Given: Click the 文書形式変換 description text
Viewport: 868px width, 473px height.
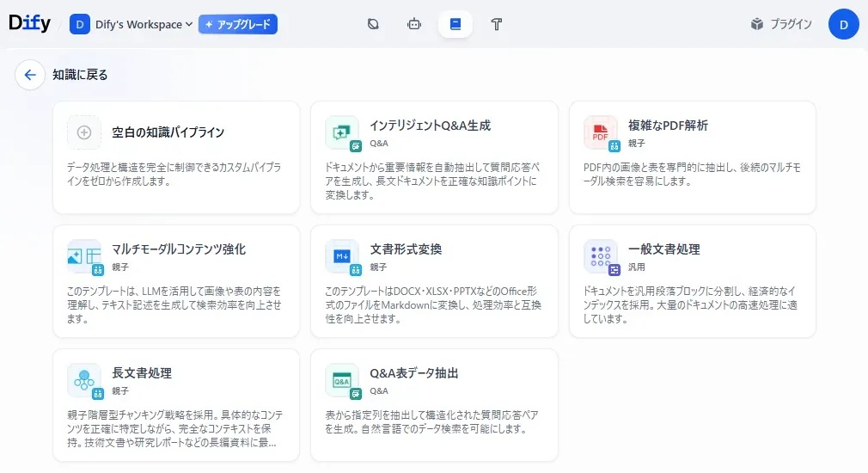Looking at the screenshot, I should click(x=433, y=305).
